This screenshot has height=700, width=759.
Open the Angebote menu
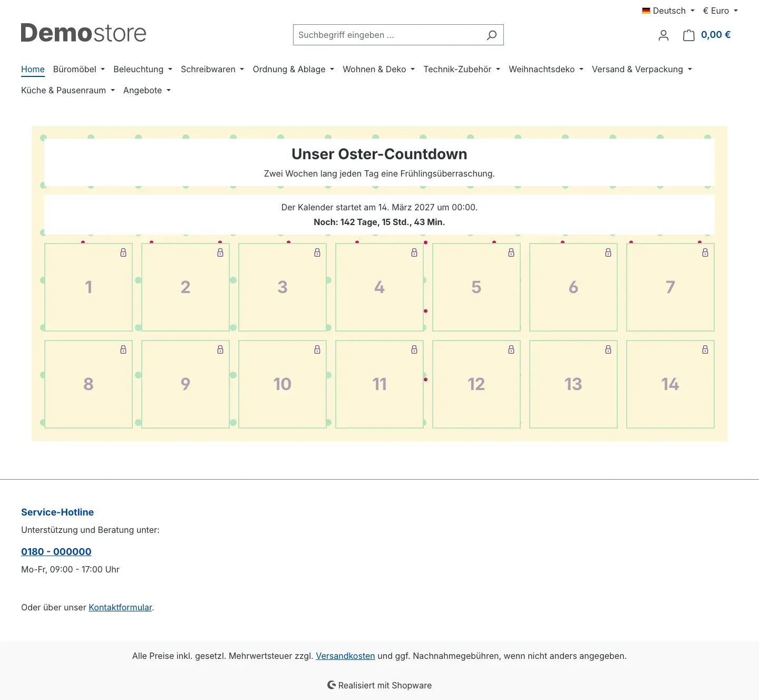tap(147, 90)
